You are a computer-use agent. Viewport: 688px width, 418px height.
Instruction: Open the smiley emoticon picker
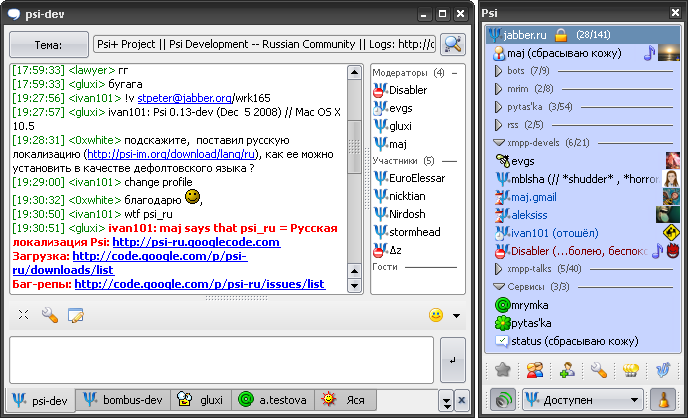[x=436, y=316]
